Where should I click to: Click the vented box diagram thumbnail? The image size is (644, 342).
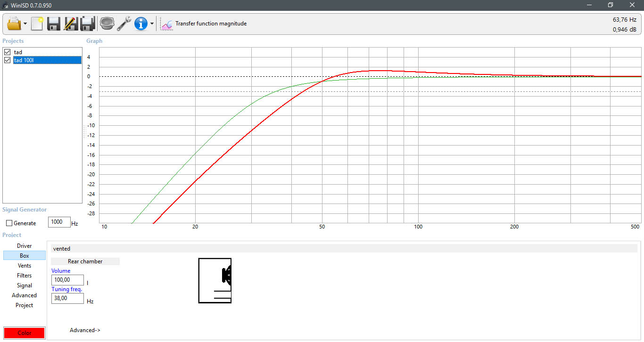tap(215, 281)
